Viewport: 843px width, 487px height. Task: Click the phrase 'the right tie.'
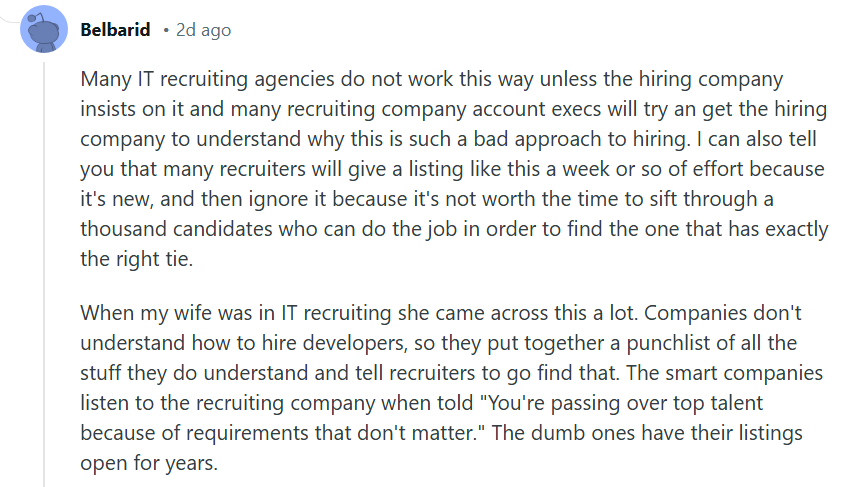pos(137,259)
